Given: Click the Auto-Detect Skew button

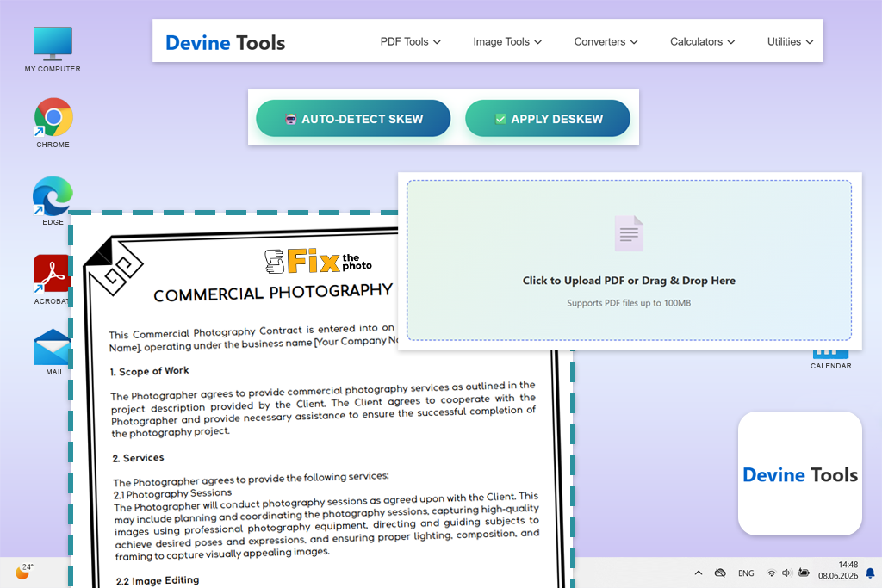Looking at the screenshot, I should 352,119.
